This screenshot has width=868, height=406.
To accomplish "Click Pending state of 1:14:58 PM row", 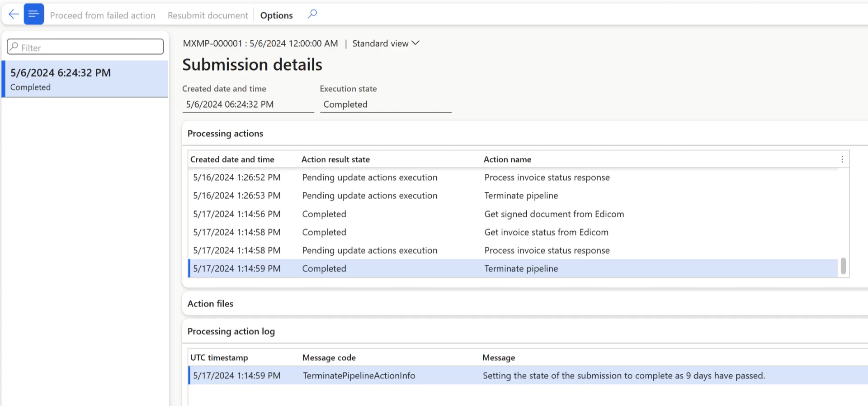I will 370,250.
